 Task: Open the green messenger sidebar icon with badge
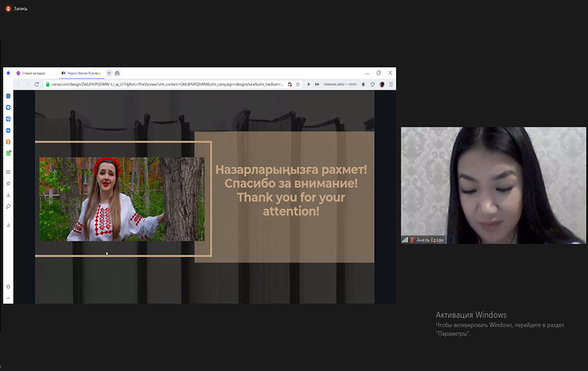(x=8, y=153)
